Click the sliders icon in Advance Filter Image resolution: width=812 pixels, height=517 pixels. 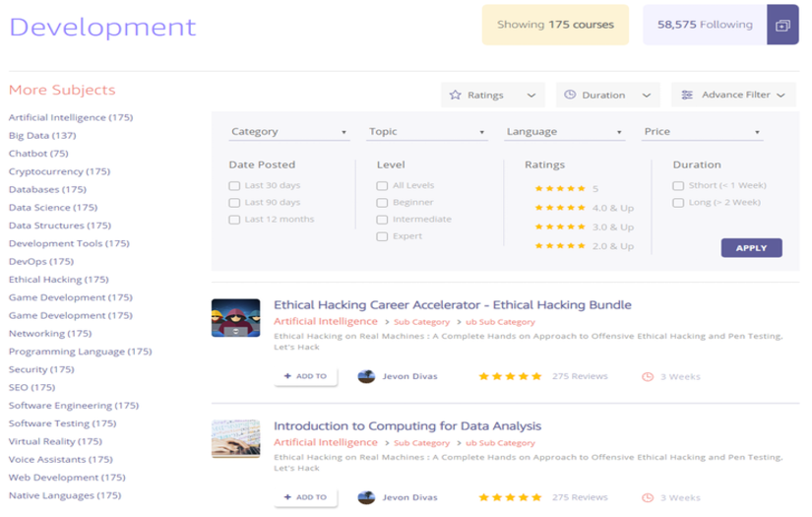[687, 96]
